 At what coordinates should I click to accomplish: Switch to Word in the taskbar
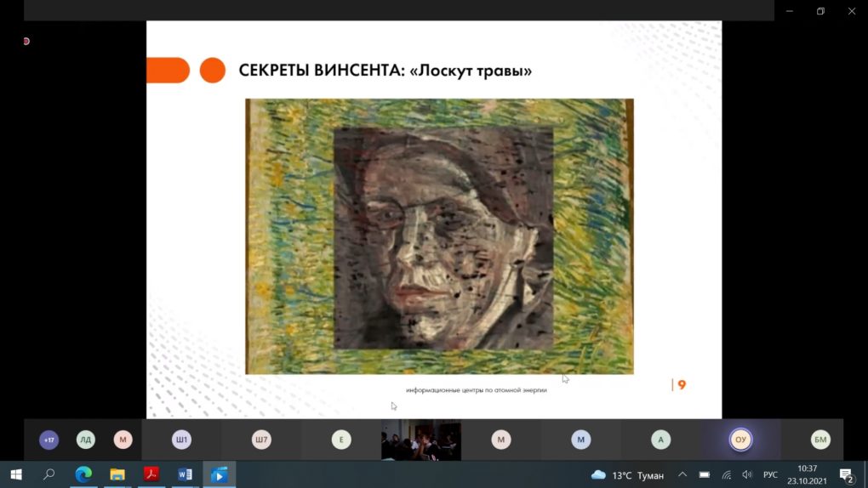[185, 474]
